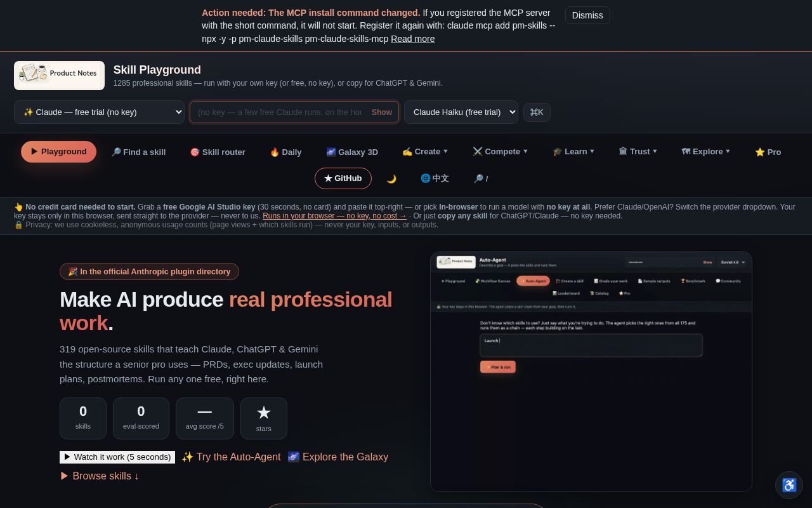Image resolution: width=812 pixels, height=508 pixels.
Task: Open the Galaxy 3D tab
Action: [352, 152]
